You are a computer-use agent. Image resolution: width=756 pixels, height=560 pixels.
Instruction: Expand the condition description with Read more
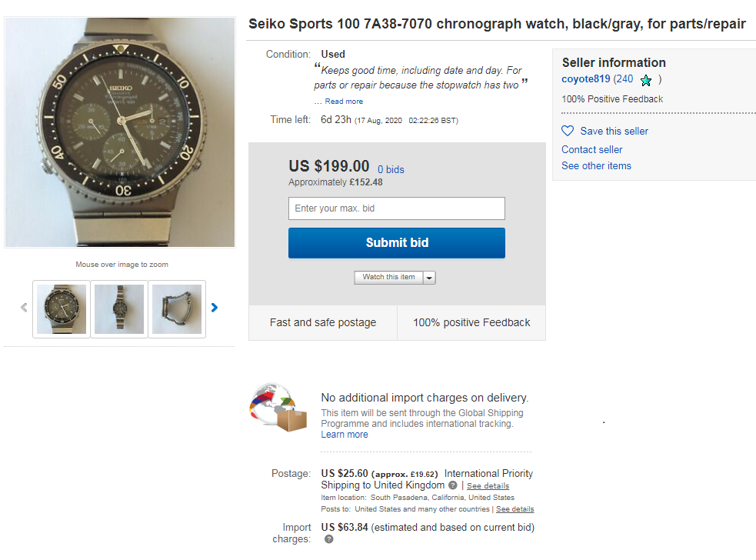pos(344,102)
